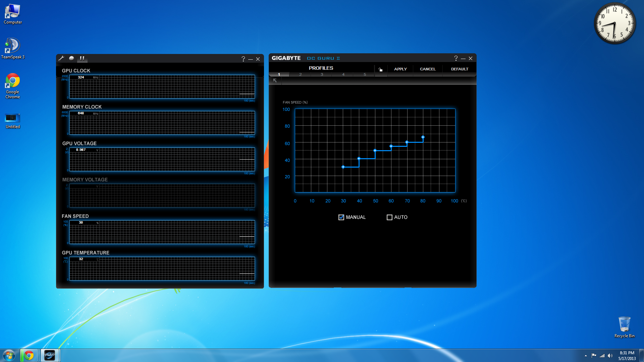Screen dimensions: 644x362
Task: Select profile tab 5
Action: point(365,74)
